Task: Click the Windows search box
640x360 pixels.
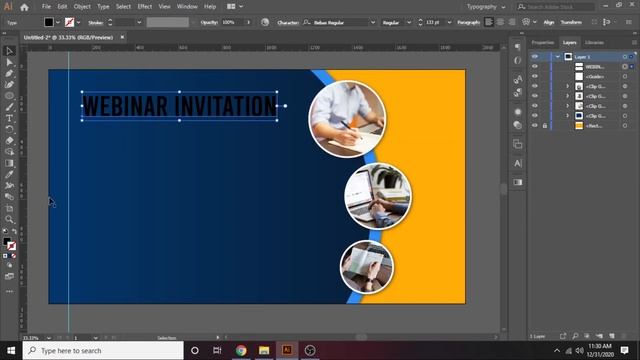Action: pyautogui.click(x=103, y=351)
